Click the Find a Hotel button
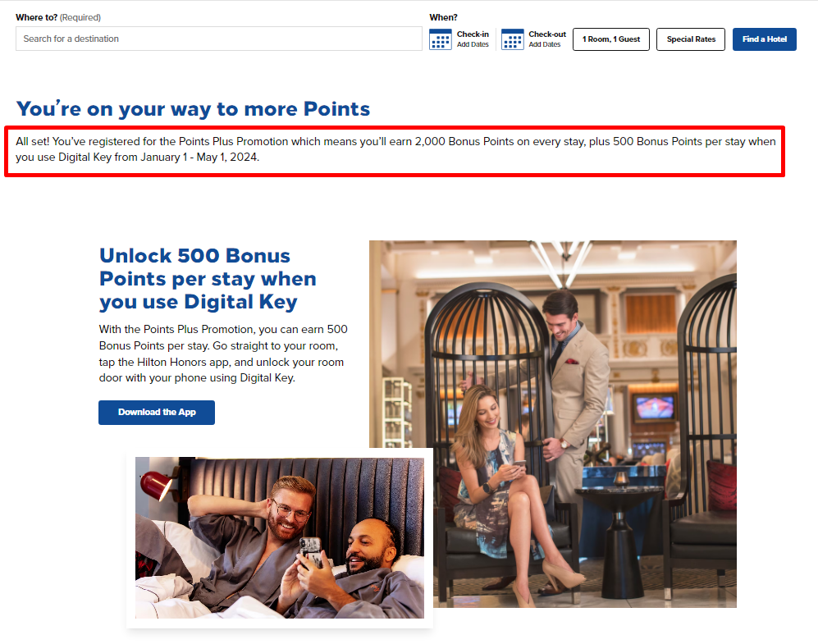 point(765,39)
